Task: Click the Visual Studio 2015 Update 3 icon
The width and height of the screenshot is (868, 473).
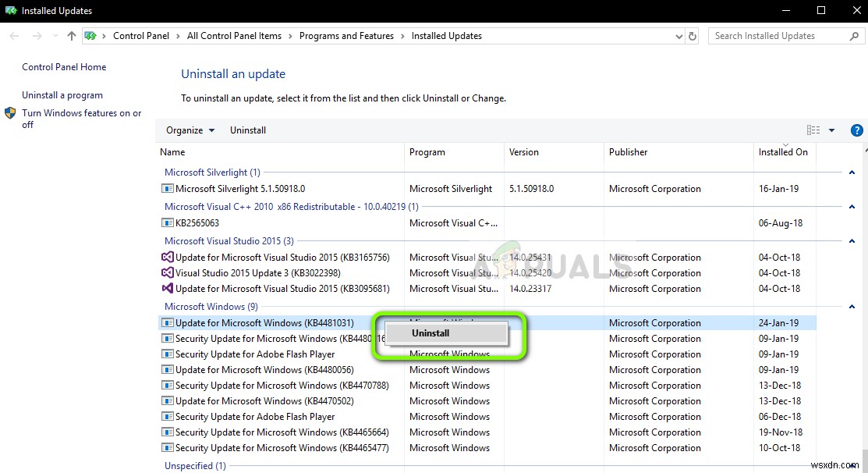Action: 167,273
